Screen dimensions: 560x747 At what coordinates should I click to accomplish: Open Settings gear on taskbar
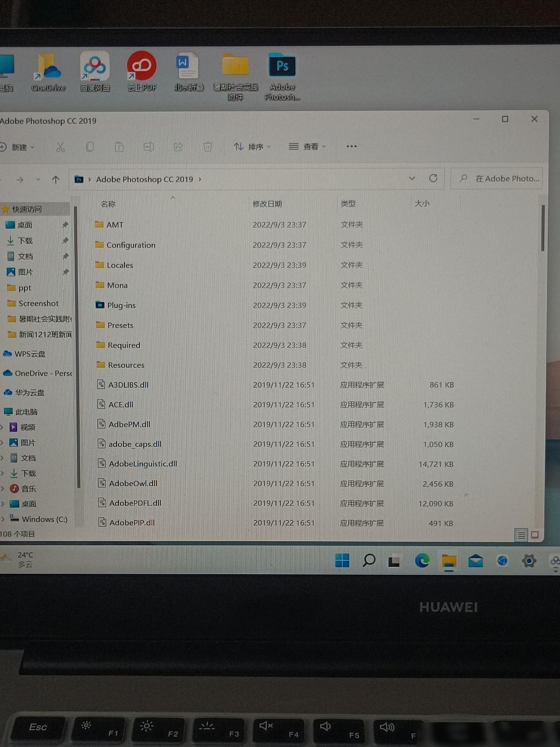(529, 561)
